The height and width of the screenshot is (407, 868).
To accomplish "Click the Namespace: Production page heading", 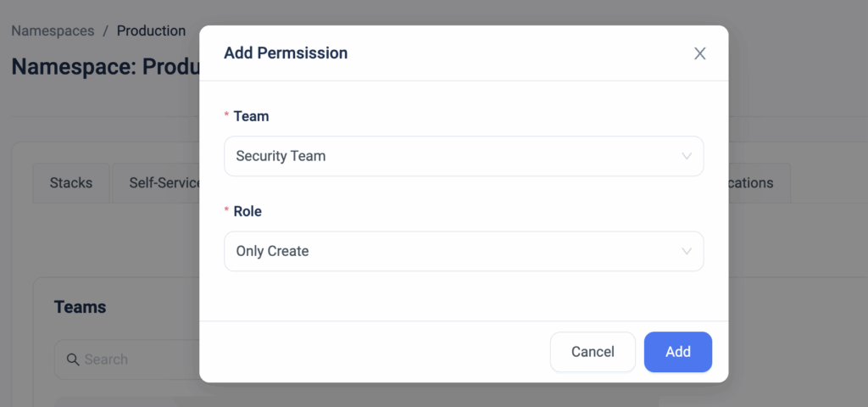I will click(x=106, y=67).
